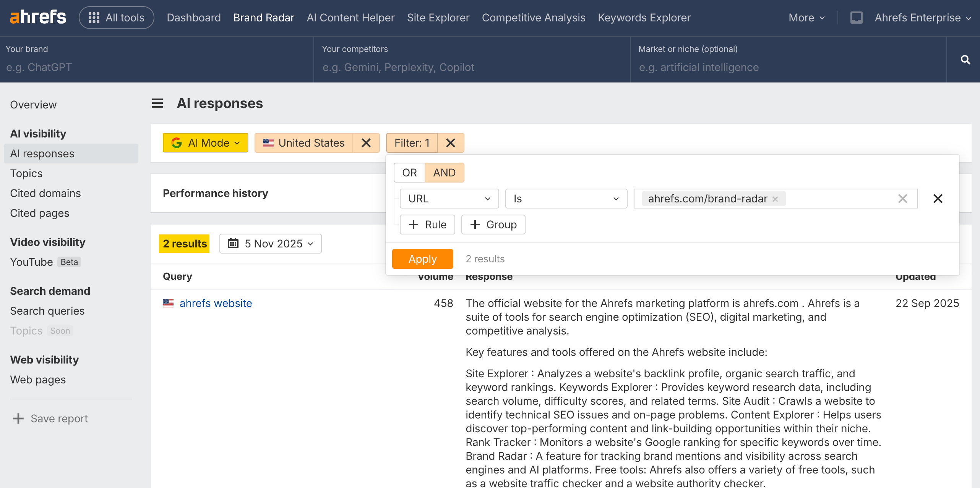Go to Cited domains in sidebar
This screenshot has width=980, height=488.
[45, 193]
